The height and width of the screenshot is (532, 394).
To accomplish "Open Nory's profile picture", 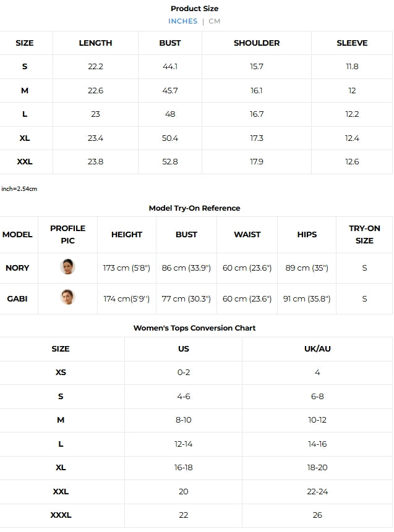I will coord(67,267).
